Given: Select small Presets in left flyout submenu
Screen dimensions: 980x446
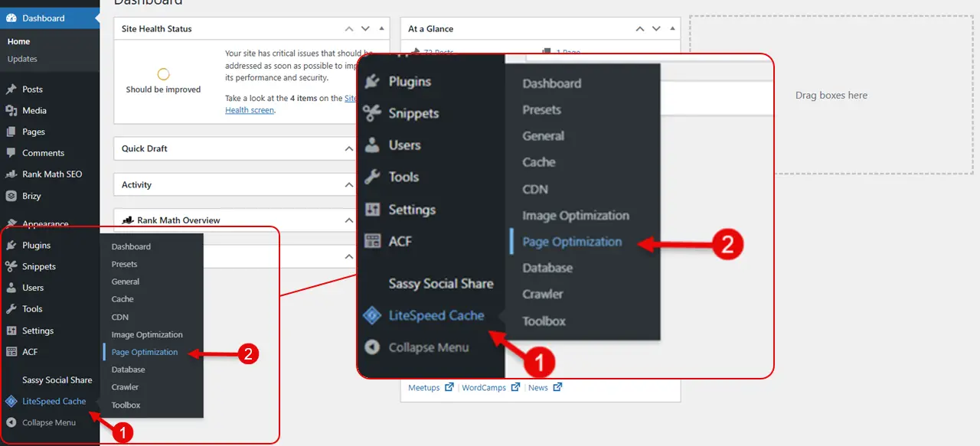Looking at the screenshot, I should [125, 264].
